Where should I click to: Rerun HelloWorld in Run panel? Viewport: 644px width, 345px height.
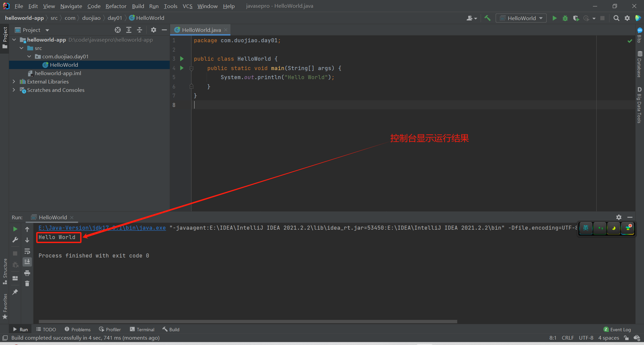pyautogui.click(x=15, y=229)
